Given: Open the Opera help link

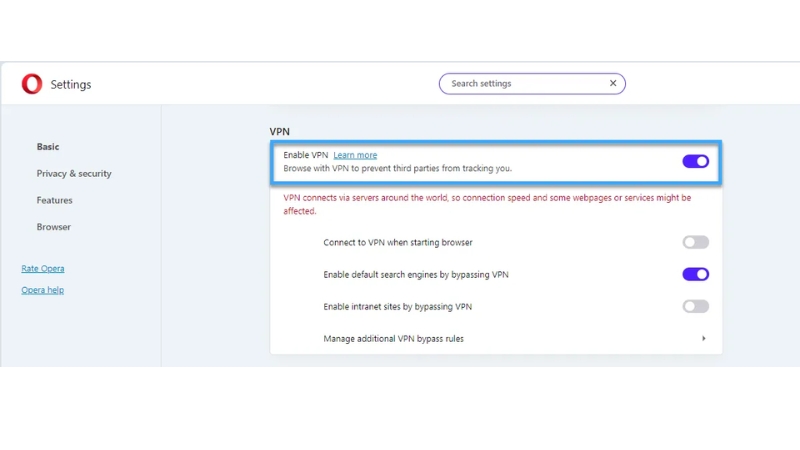Looking at the screenshot, I should coord(42,290).
